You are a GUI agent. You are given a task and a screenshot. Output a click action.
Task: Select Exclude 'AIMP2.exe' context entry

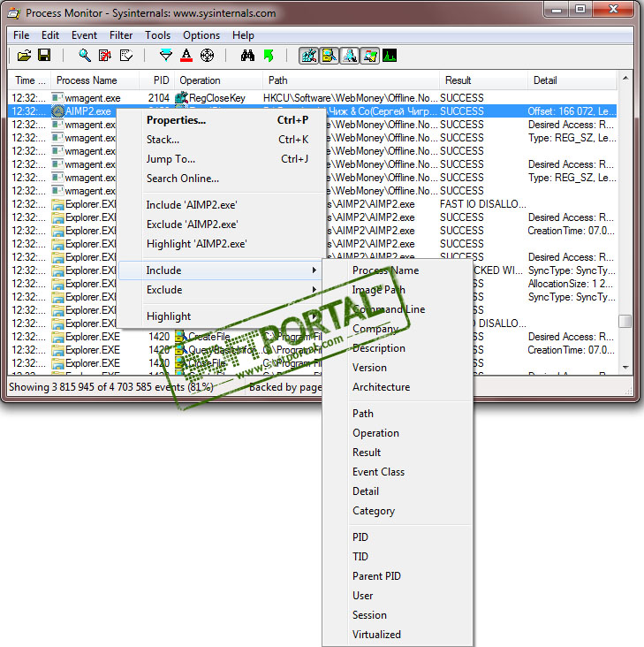[x=222, y=224]
